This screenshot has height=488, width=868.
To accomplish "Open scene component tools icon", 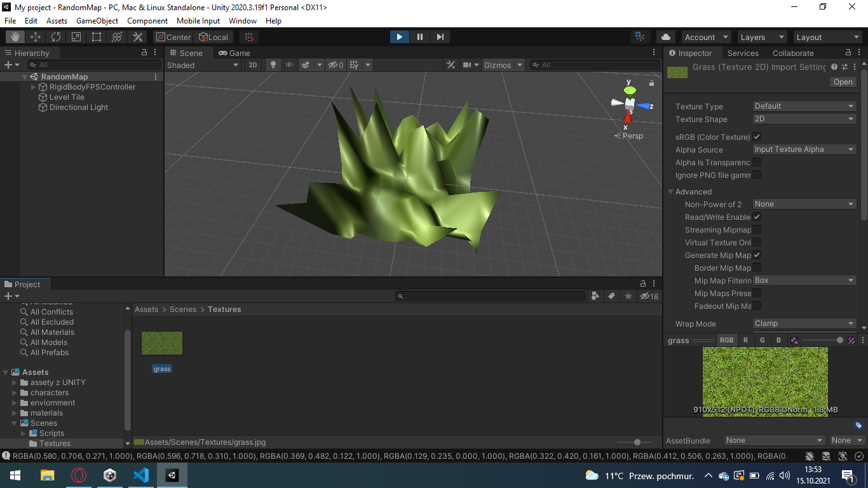I will click(451, 65).
